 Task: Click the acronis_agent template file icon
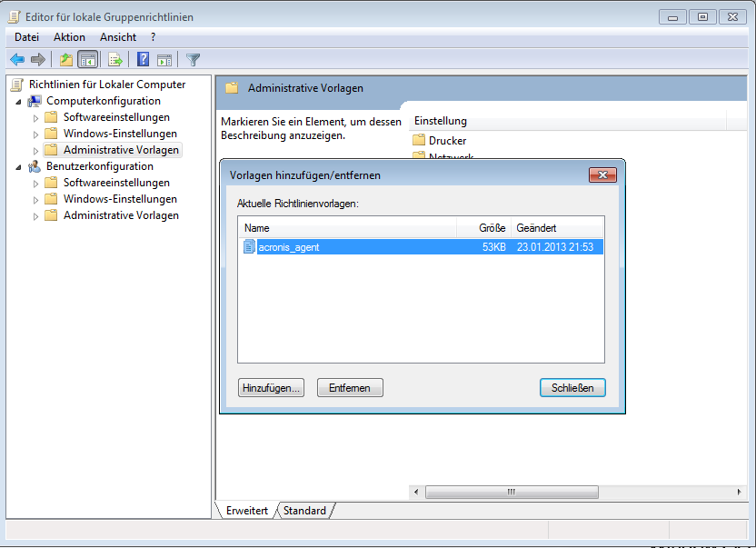coord(249,246)
